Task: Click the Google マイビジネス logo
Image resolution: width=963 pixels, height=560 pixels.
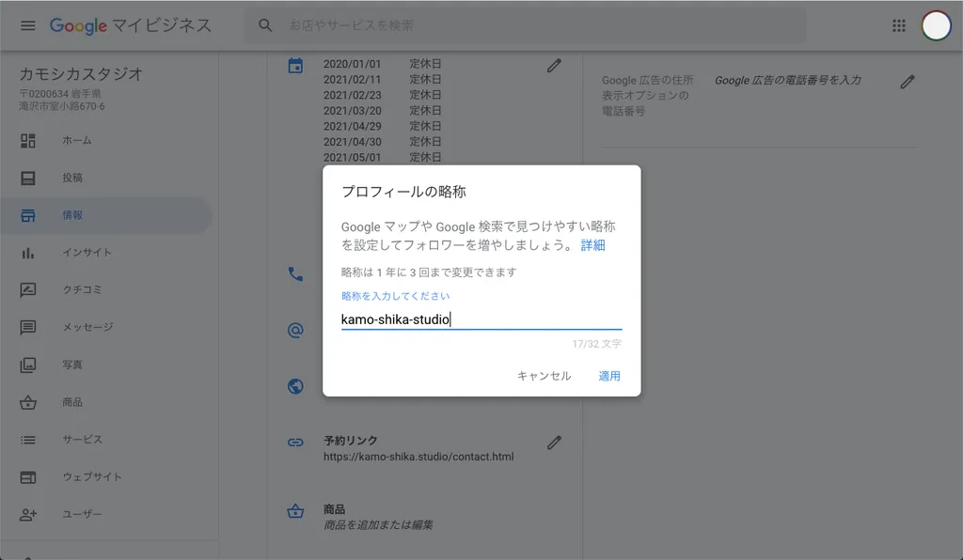Action: 130,25
